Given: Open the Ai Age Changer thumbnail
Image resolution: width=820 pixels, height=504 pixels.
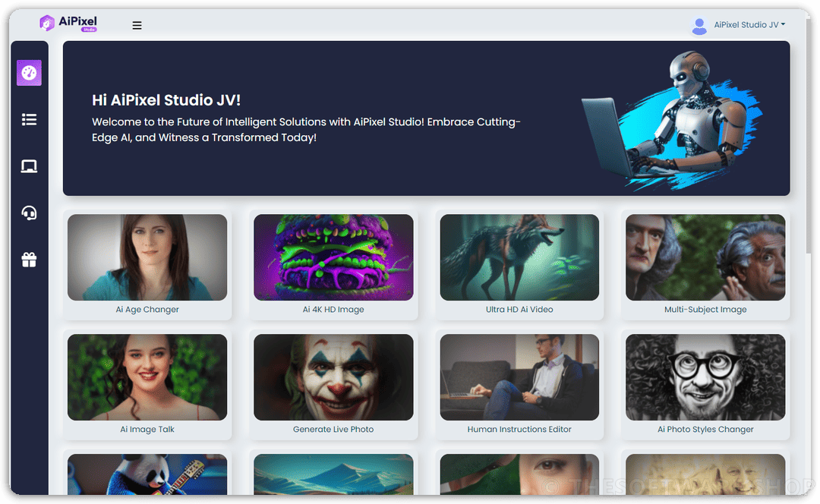Looking at the screenshot, I should (x=147, y=257).
